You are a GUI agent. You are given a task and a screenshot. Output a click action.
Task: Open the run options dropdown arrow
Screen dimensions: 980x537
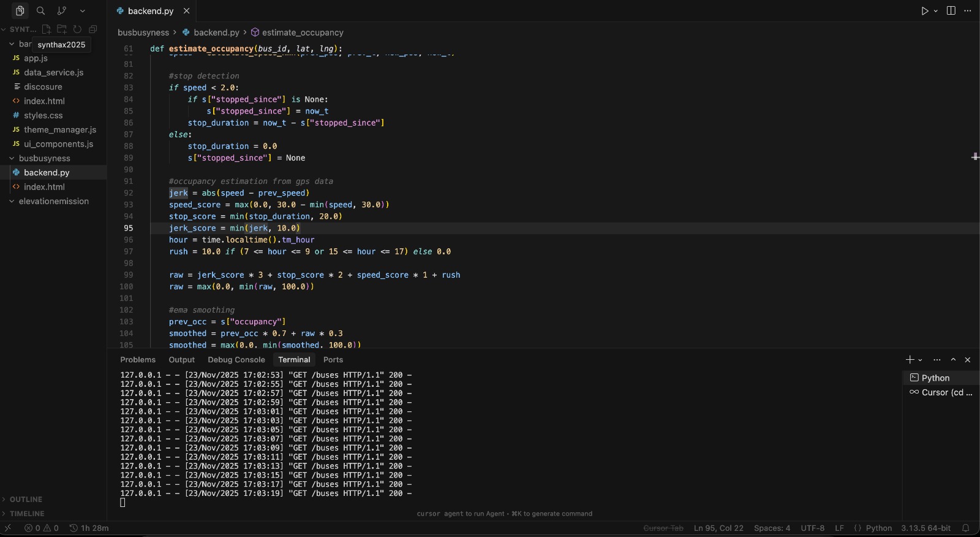coord(936,10)
